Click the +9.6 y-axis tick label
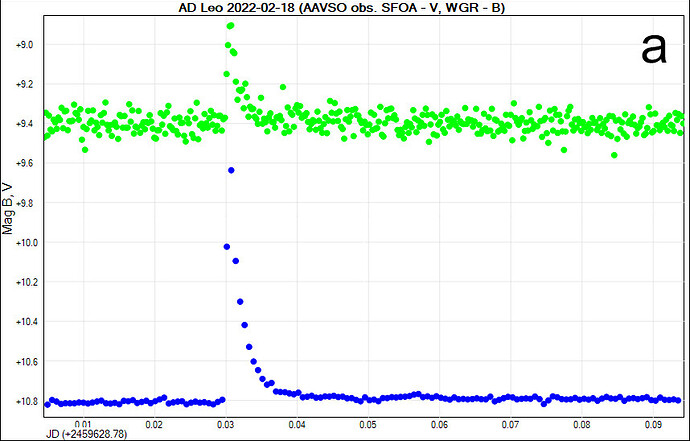The image size is (690, 441). pyautogui.click(x=26, y=164)
